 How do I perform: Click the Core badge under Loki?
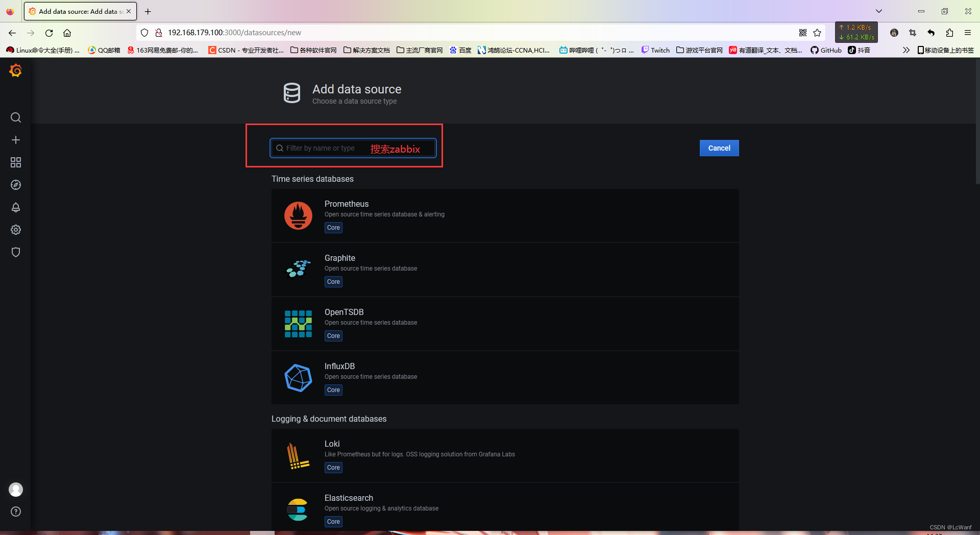coord(333,468)
